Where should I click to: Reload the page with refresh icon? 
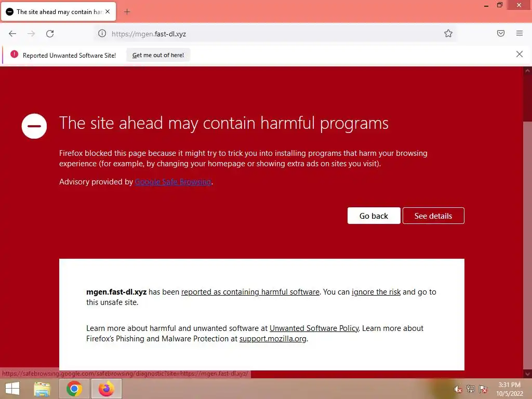(50, 34)
